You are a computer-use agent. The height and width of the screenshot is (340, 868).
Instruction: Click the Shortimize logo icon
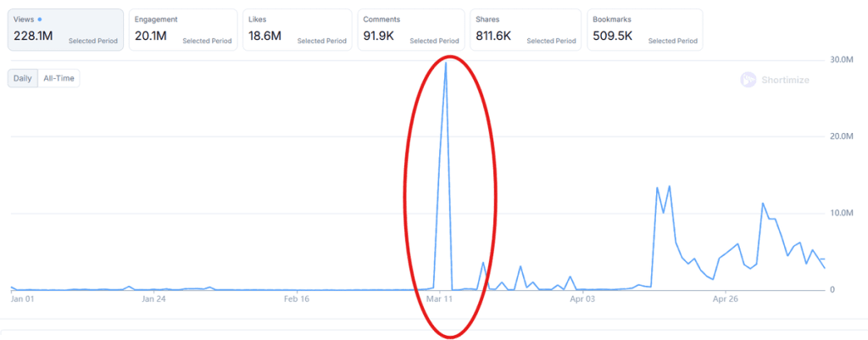tap(748, 80)
